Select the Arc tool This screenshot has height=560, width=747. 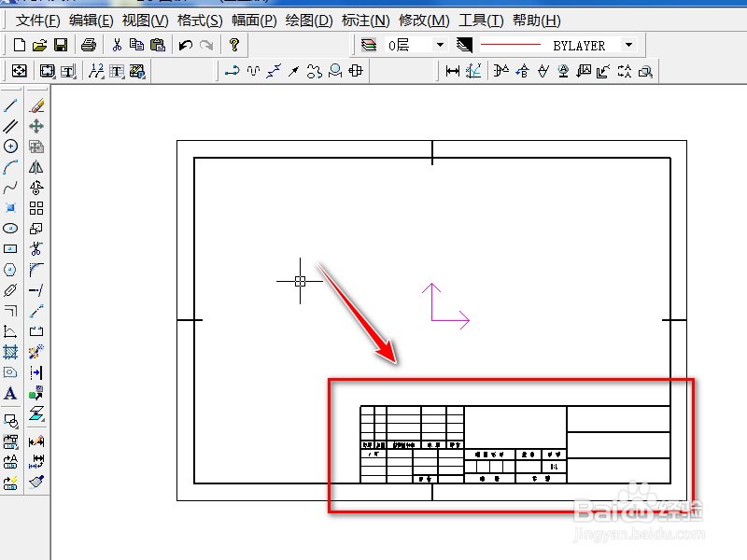10,167
